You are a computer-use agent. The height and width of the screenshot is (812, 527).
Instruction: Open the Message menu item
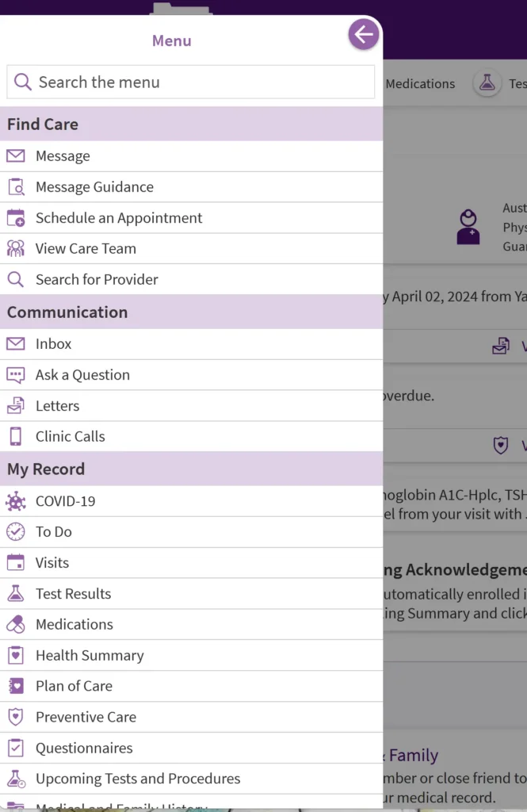pyautogui.click(x=192, y=156)
